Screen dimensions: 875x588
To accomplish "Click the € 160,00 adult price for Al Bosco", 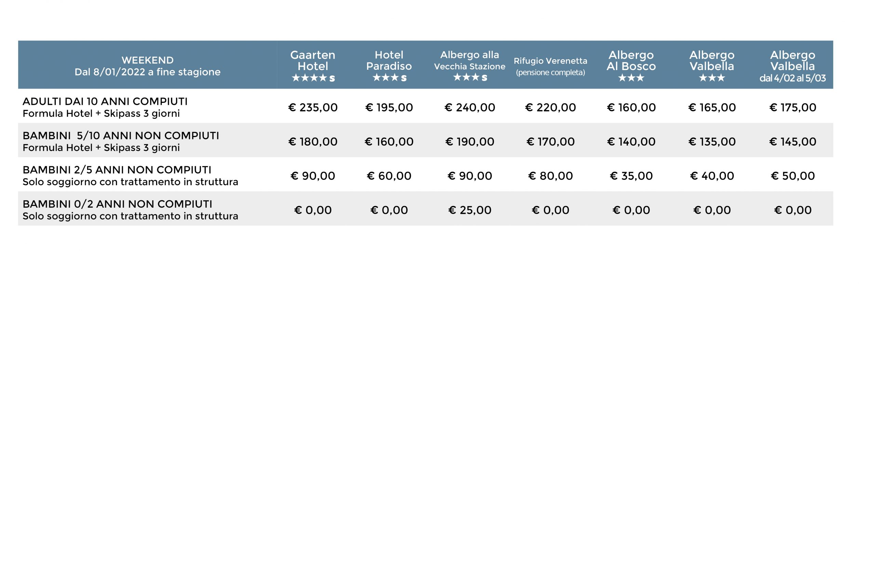I will (x=631, y=108).
